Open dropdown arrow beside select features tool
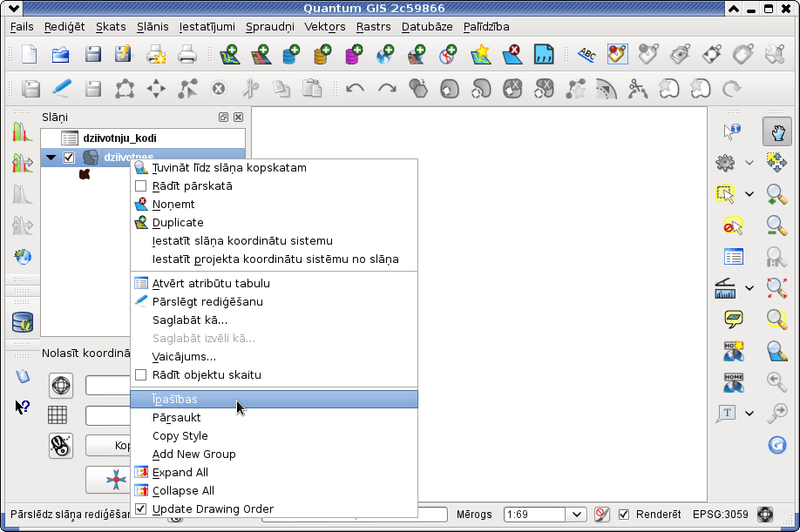 (749, 194)
